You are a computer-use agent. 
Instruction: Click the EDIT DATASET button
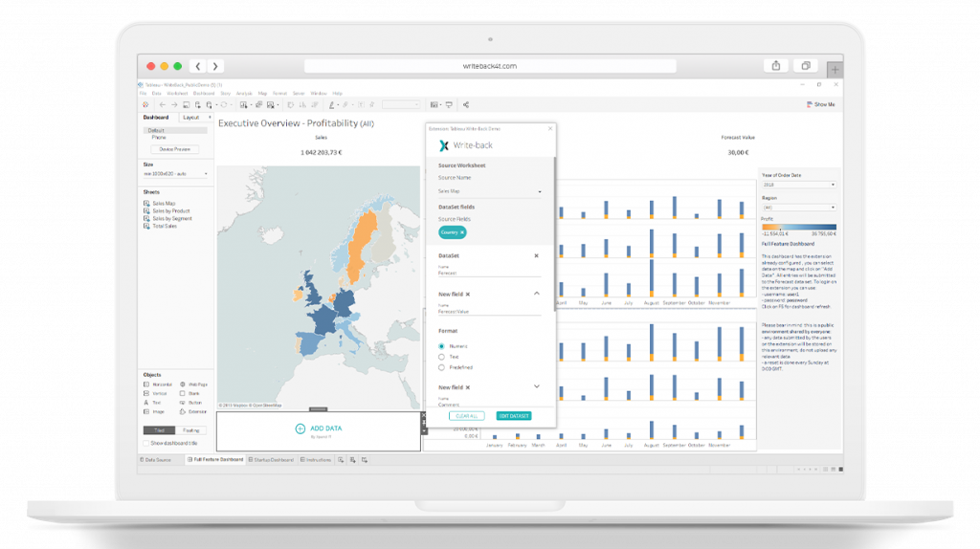pyautogui.click(x=513, y=416)
